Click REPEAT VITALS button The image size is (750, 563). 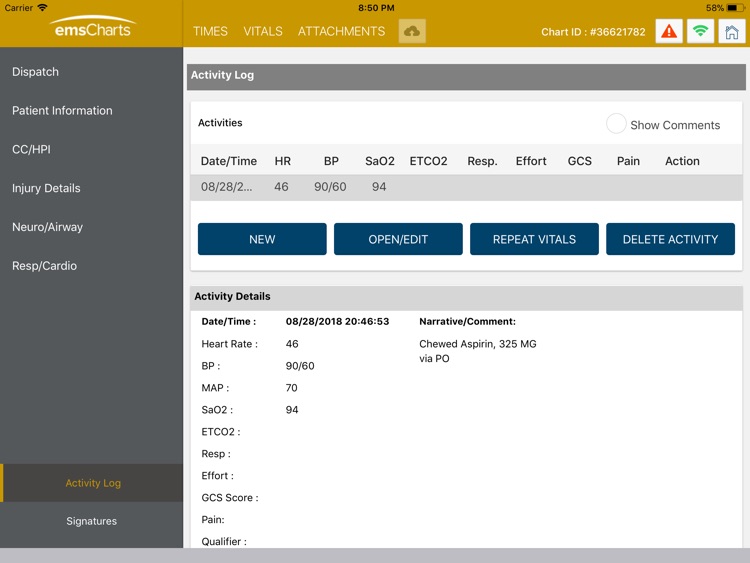pos(534,239)
